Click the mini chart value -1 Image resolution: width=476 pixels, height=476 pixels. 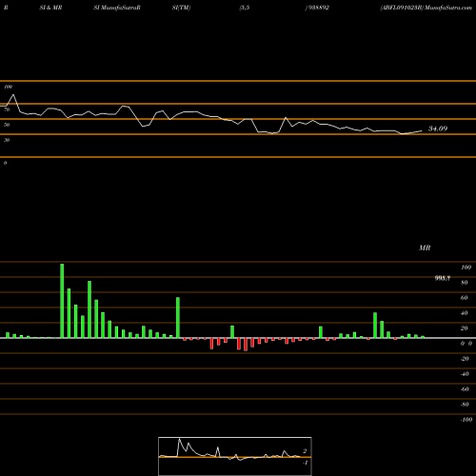click(305, 463)
